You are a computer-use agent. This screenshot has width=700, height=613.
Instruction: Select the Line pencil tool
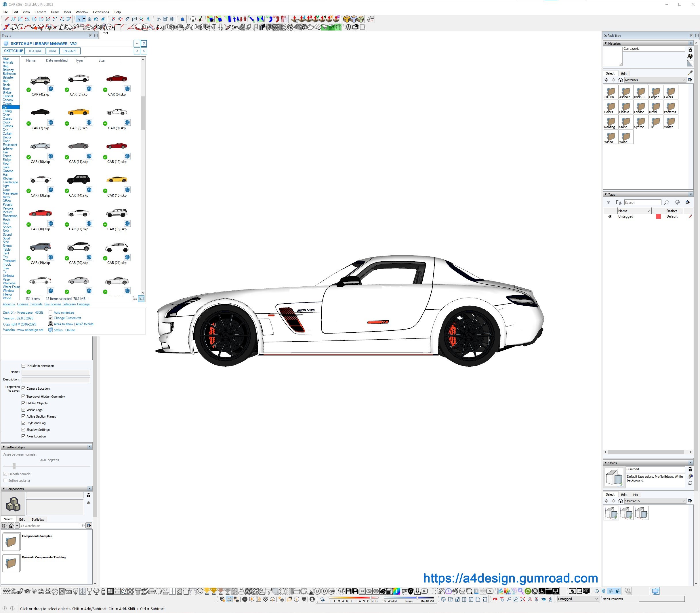pos(7,19)
